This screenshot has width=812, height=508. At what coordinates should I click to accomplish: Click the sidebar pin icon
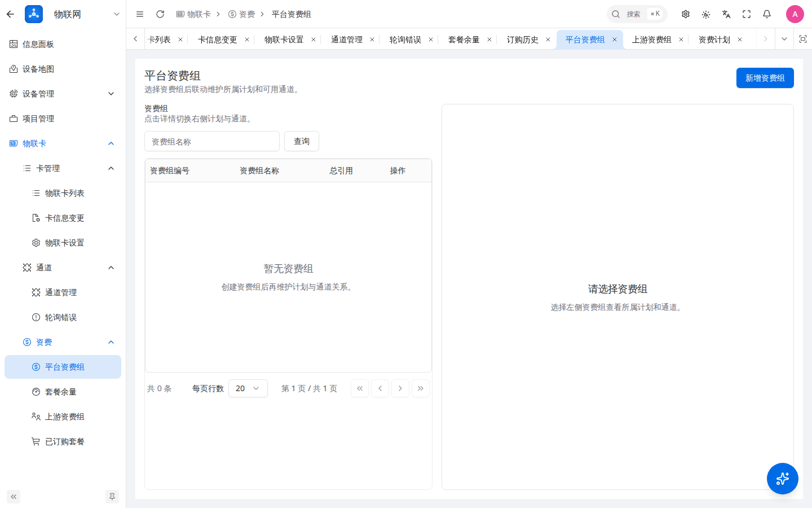112,497
